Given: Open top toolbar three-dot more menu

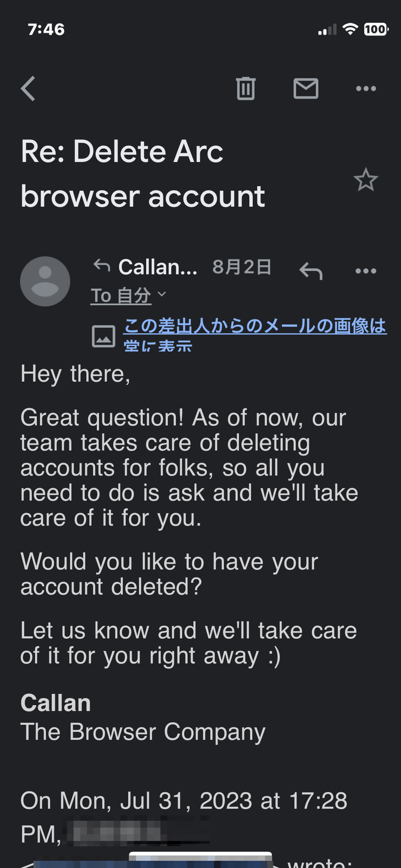Looking at the screenshot, I should [366, 89].
